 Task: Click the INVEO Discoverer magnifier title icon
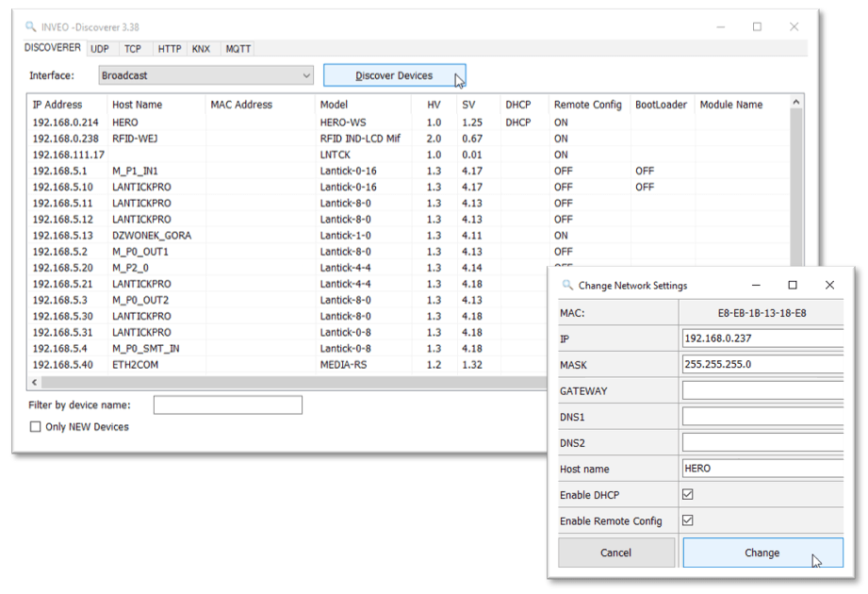point(31,27)
